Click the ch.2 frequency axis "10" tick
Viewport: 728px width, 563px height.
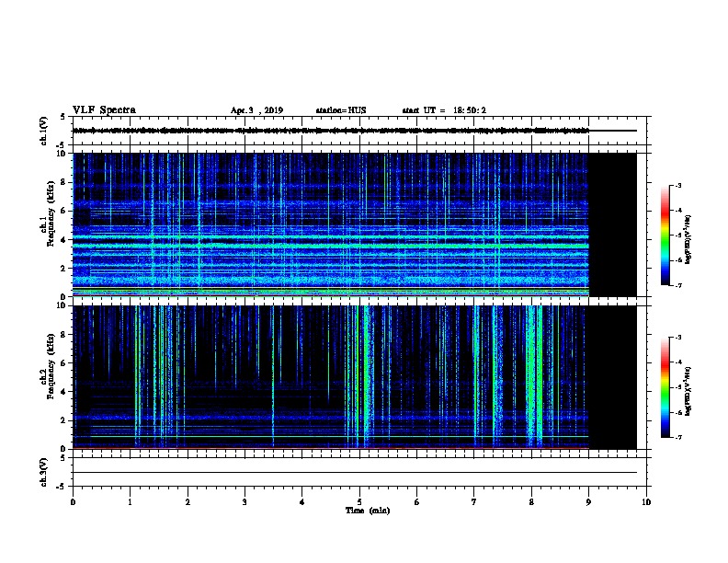[63, 305]
